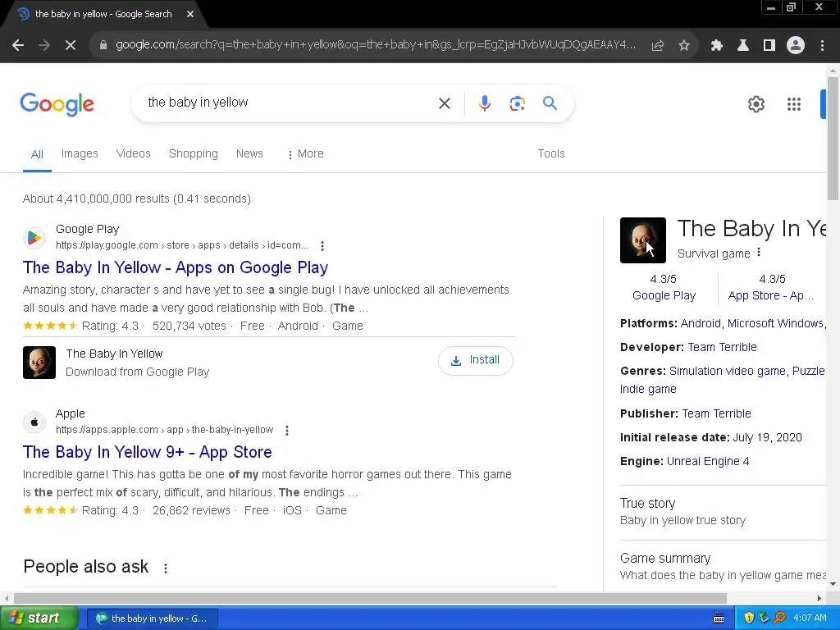Switch to Images results tab
The width and height of the screenshot is (840, 630).
[80, 153]
